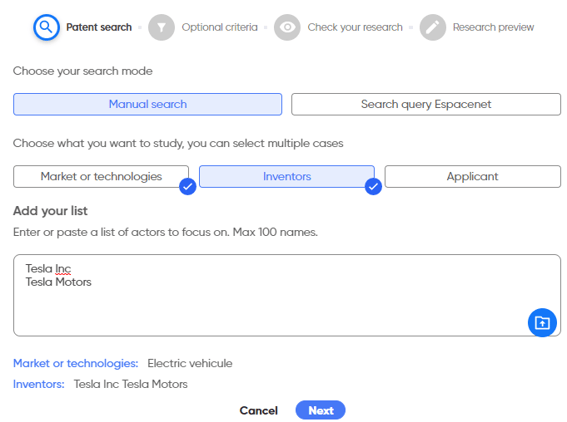Click checkmark badge on Market or technologies
The width and height of the screenshot is (567, 422).
coord(188,187)
